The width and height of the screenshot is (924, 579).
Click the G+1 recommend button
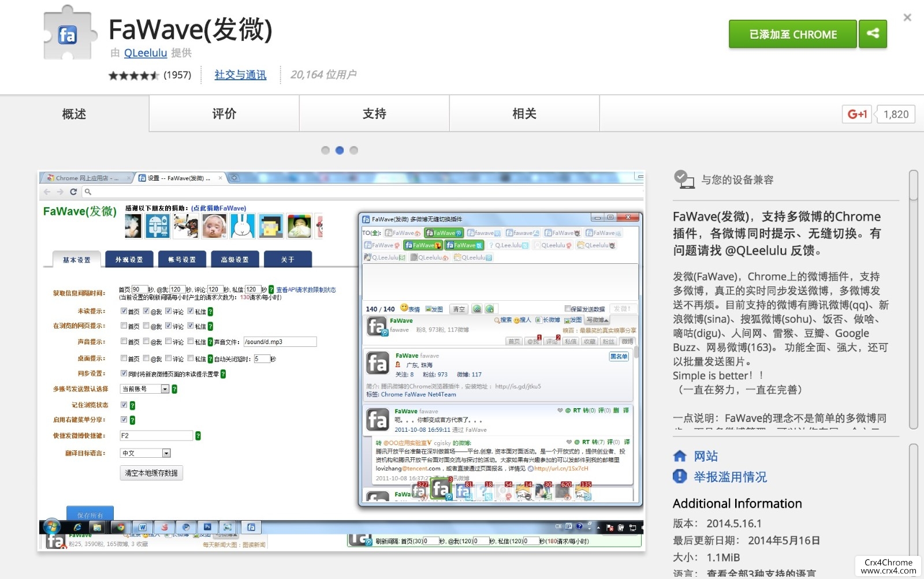point(857,114)
